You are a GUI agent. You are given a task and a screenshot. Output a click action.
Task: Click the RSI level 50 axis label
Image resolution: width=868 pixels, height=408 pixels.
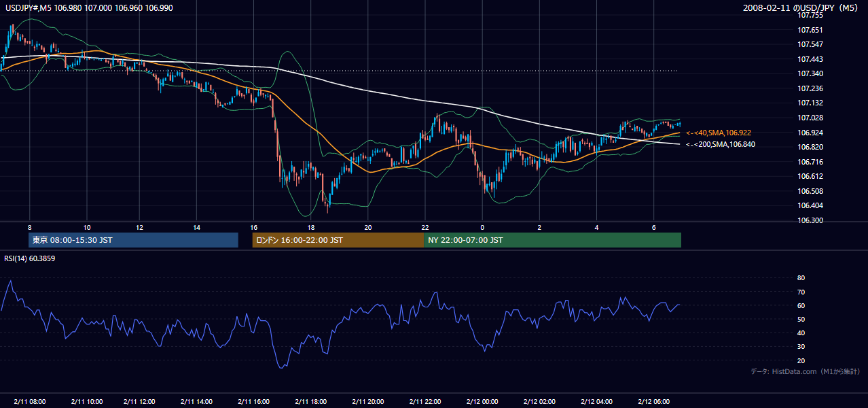801,319
